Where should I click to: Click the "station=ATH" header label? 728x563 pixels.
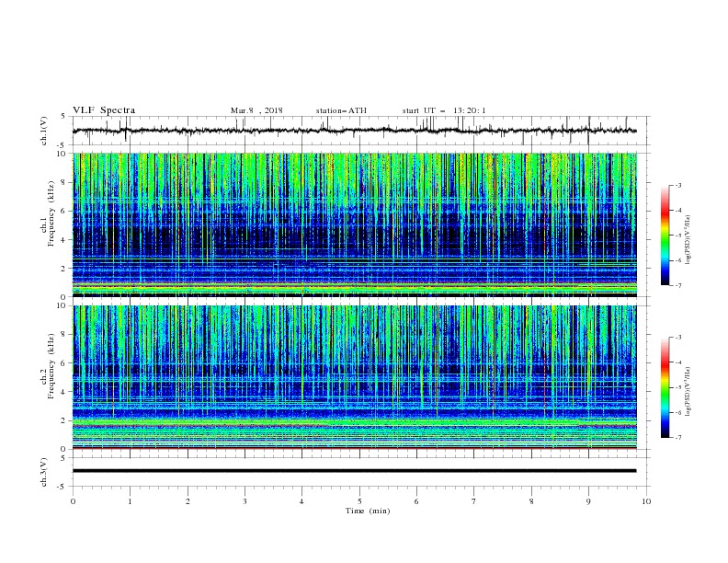(341, 110)
